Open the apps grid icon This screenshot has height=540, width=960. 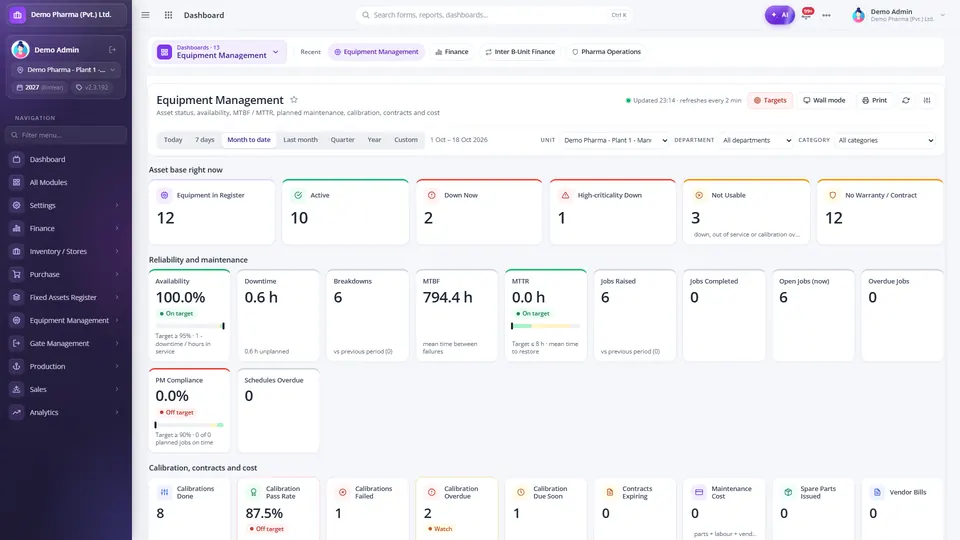coord(168,15)
